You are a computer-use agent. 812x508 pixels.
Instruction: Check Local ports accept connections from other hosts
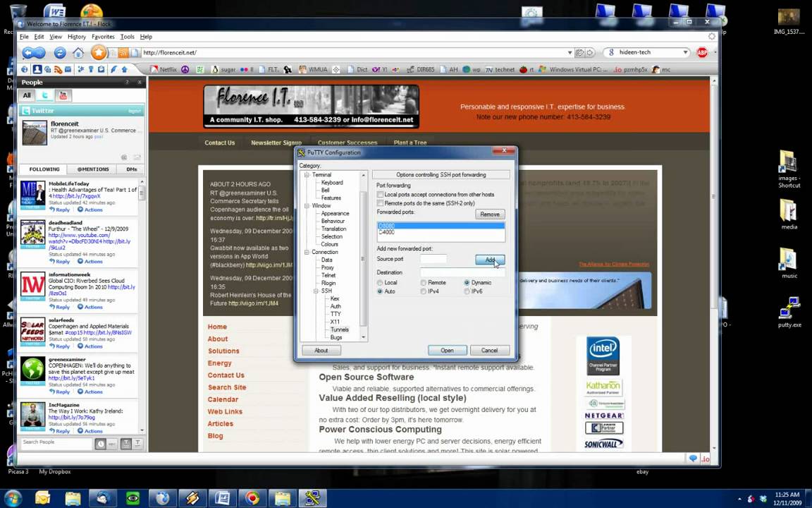coord(380,195)
